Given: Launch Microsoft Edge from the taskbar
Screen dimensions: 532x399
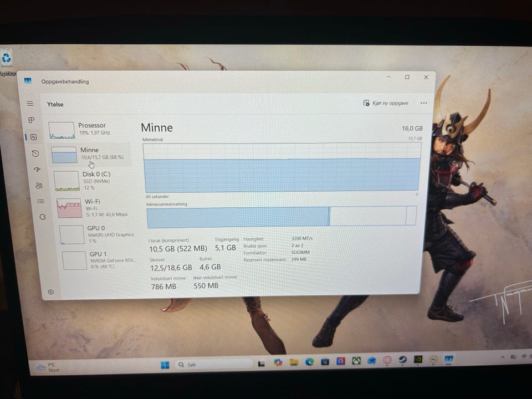Looking at the screenshot, I should click(x=309, y=362).
